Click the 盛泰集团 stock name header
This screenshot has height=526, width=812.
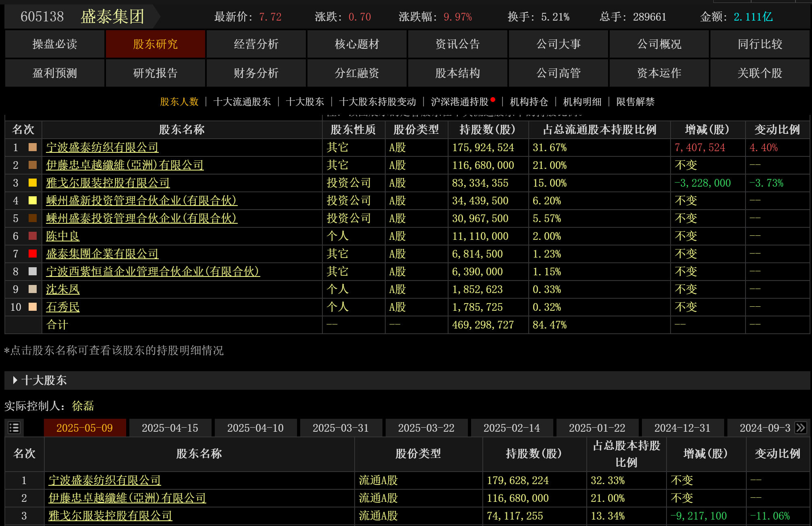coord(112,17)
